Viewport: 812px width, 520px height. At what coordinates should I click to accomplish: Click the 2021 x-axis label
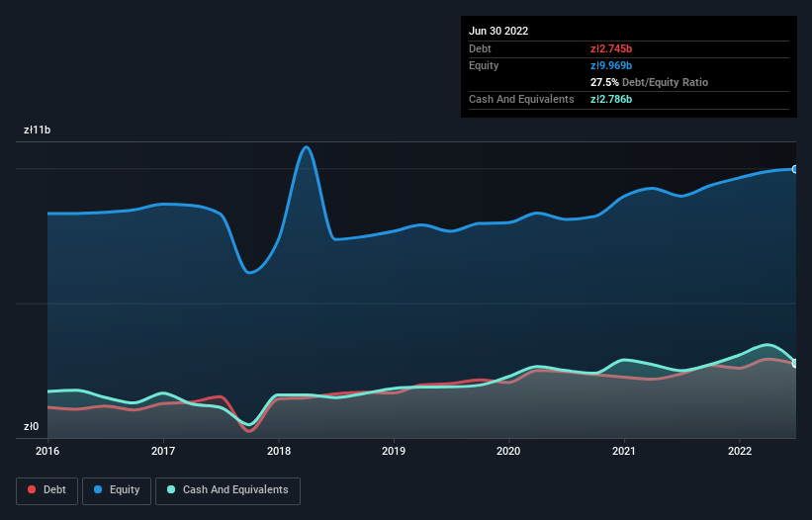pos(624,451)
